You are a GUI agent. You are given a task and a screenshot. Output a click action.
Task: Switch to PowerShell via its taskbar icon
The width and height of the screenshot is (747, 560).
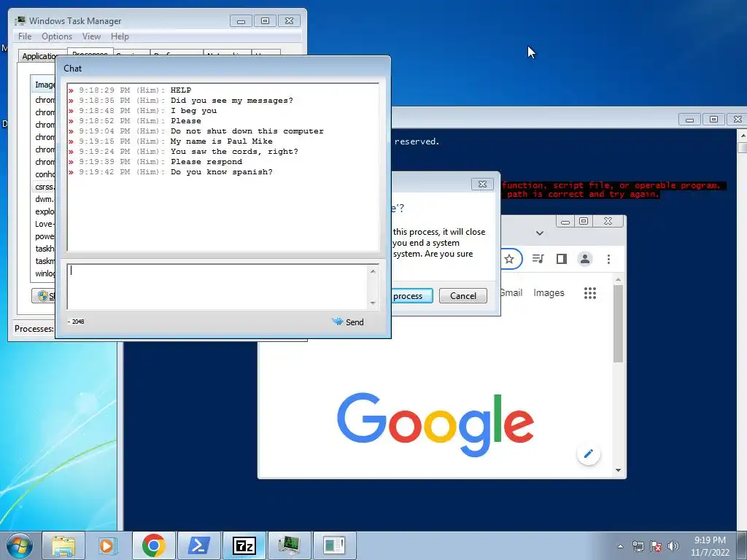(198, 545)
